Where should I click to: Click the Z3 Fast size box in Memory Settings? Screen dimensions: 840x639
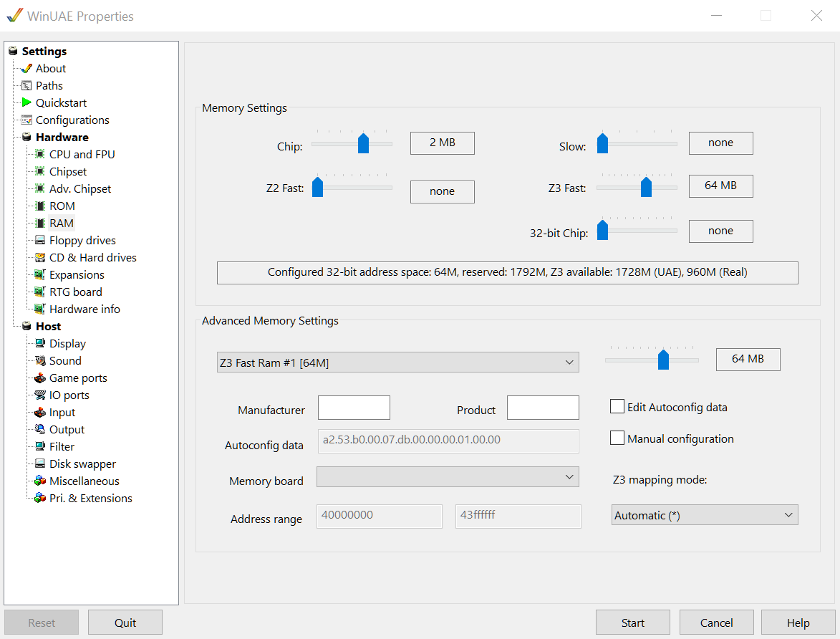tap(720, 186)
